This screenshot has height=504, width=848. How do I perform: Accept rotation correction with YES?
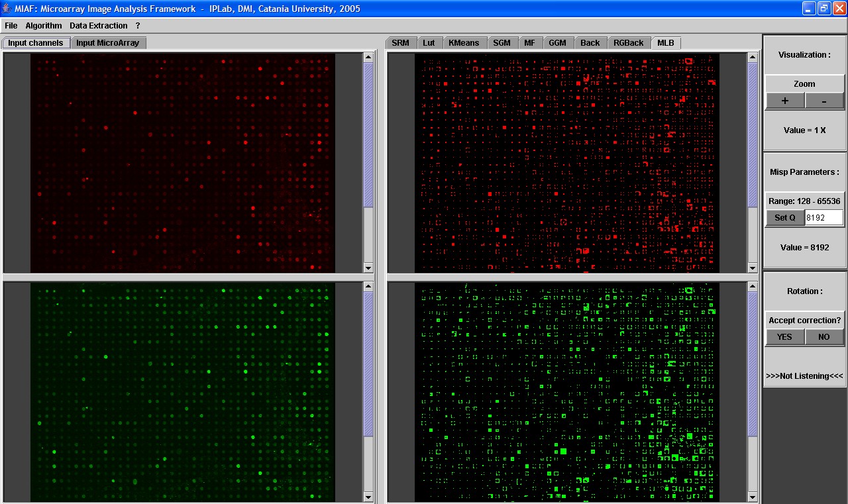pos(785,336)
